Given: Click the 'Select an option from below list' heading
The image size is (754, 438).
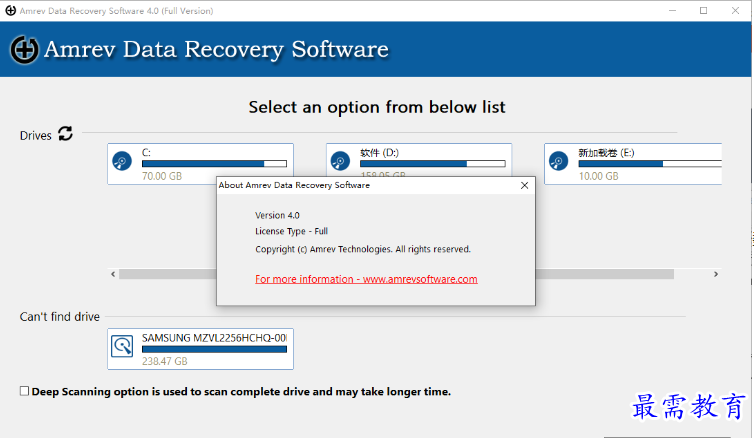Looking at the screenshot, I should tap(377, 107).
